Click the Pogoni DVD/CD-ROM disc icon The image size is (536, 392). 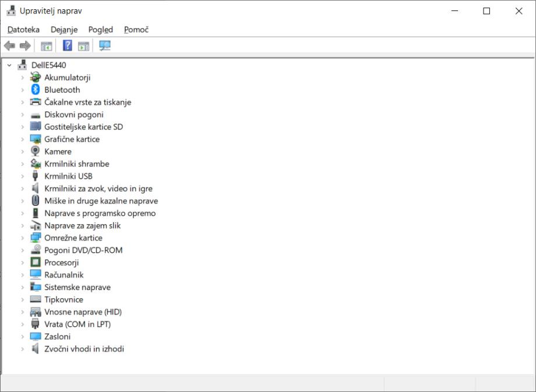[35, 250]
